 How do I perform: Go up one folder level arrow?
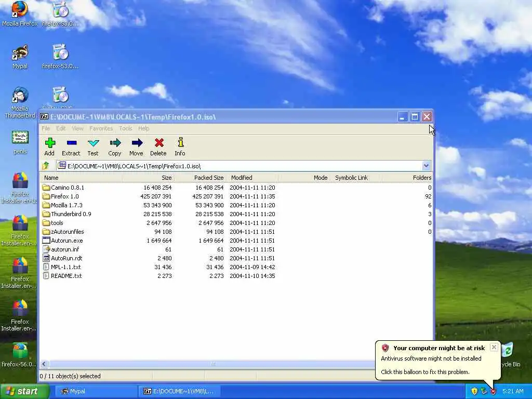tap(46, 166)
